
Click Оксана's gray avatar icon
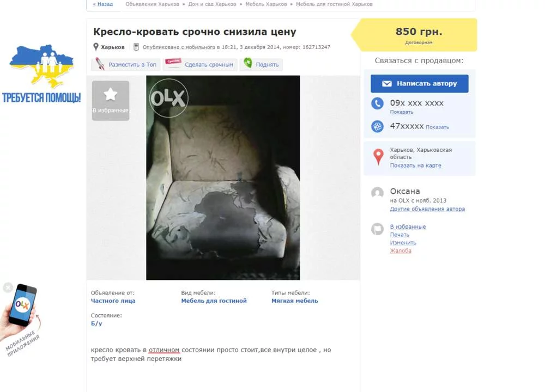click(377, 193)
